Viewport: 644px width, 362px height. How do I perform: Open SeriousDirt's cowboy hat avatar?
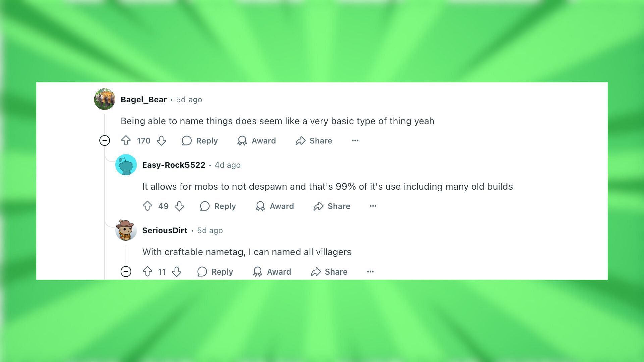[x=126, y=230]
